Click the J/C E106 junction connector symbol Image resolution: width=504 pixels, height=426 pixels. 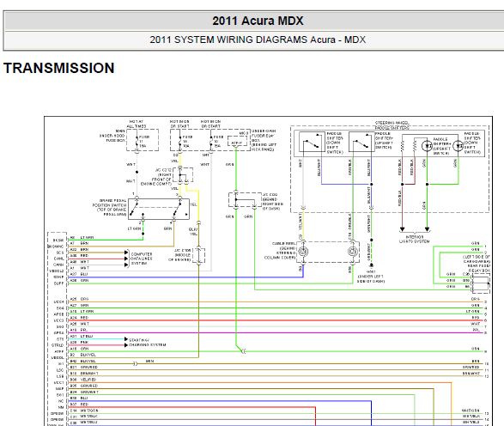199,256
